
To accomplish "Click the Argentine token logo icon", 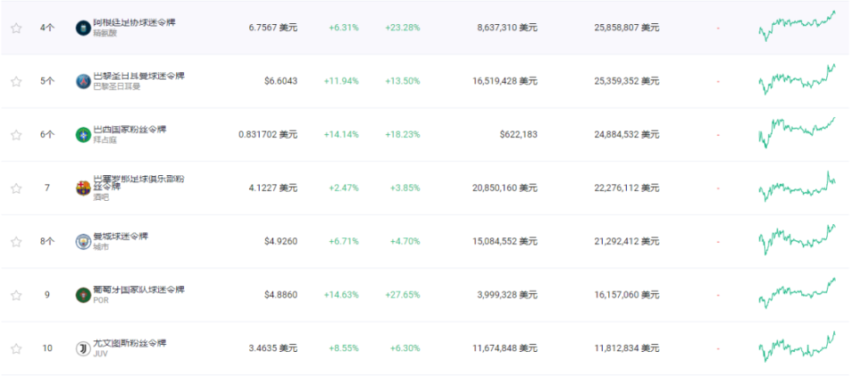I will click(83, 28).
